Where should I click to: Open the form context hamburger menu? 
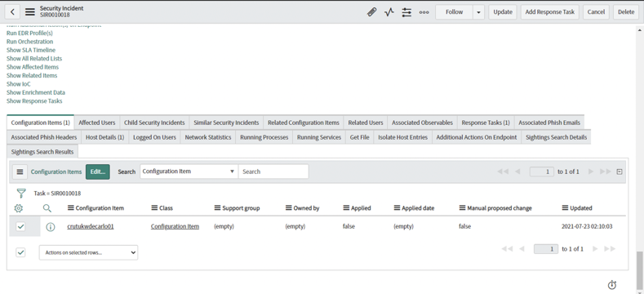(x=30, y=12)
